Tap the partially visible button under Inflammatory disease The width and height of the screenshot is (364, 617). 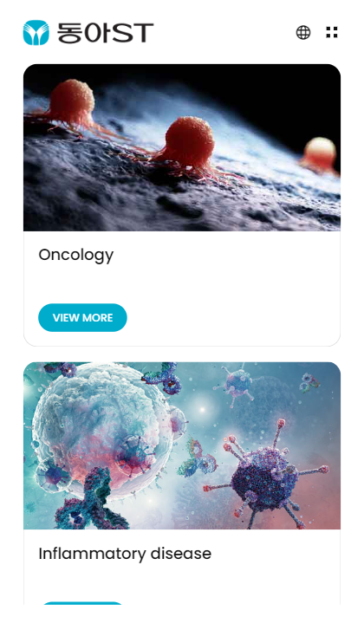(82, 603)
